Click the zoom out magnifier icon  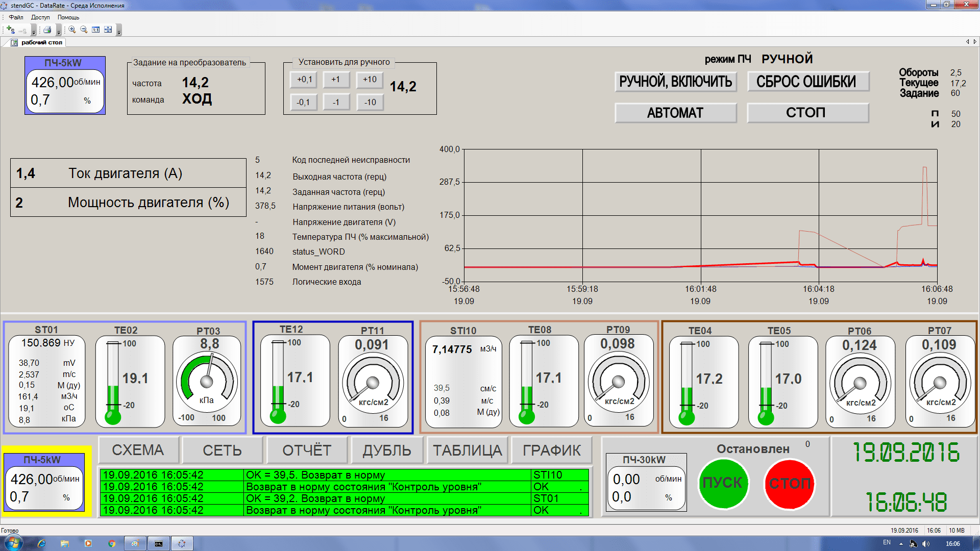tap(84, 30)
